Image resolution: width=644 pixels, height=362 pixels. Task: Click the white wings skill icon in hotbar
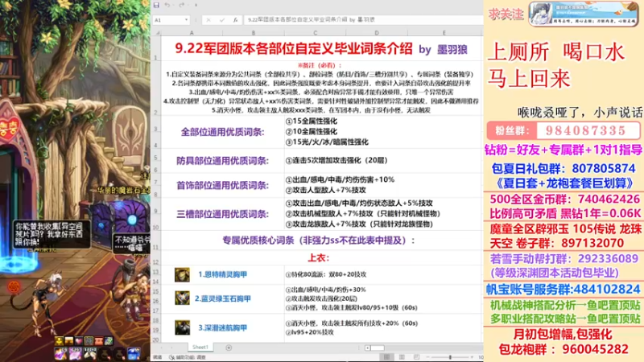click(89, 353)
